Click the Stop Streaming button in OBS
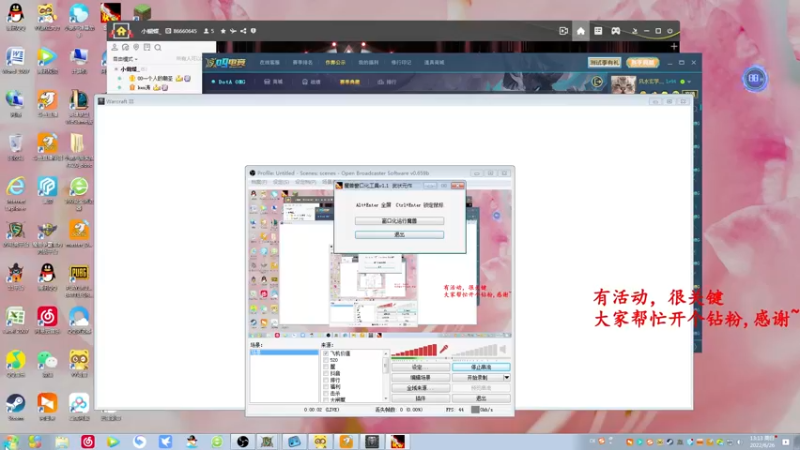Image resolution: width=800 pixels, height=450 pixels. [481, 367]
